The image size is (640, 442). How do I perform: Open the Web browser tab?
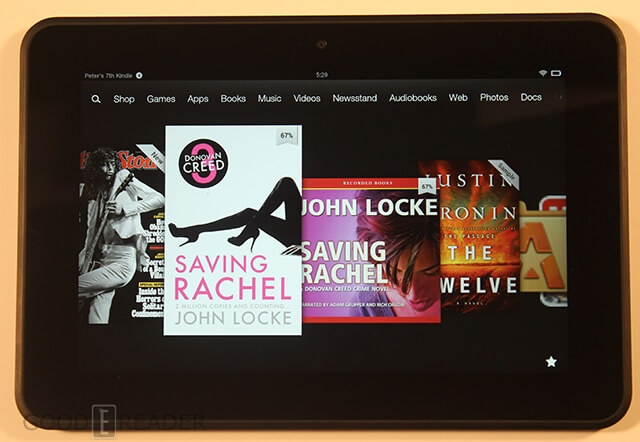coord(458,98)
